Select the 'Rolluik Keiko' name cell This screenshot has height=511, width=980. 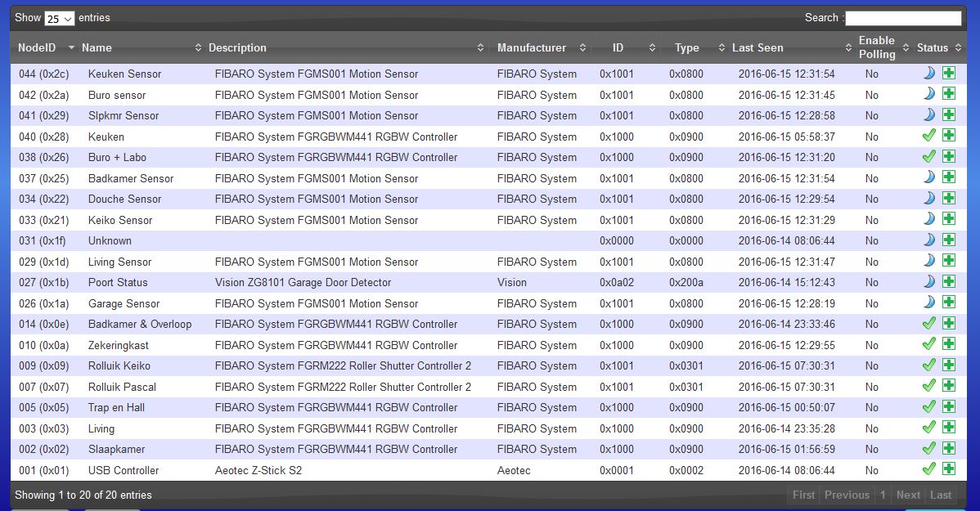point(119,366)
